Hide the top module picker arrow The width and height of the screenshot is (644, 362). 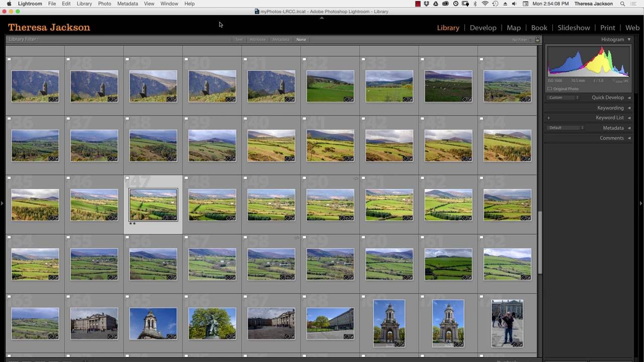coord(322,18)
